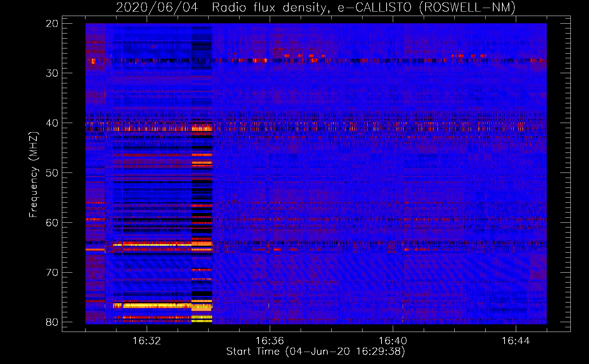Click the 'Start Time (04-Jun-20 16:29:38)' x-axis label
This screenshot has width=589, height=364.
(x=316, y=352)
